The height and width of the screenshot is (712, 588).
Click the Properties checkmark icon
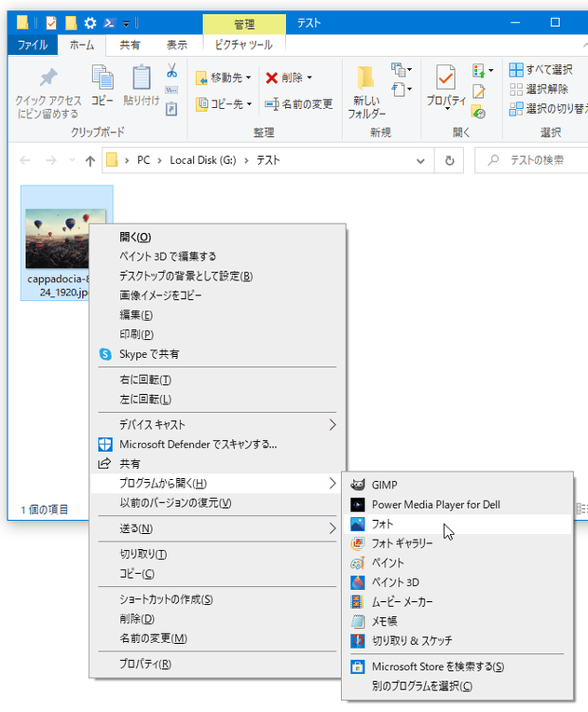coord(445,77)
